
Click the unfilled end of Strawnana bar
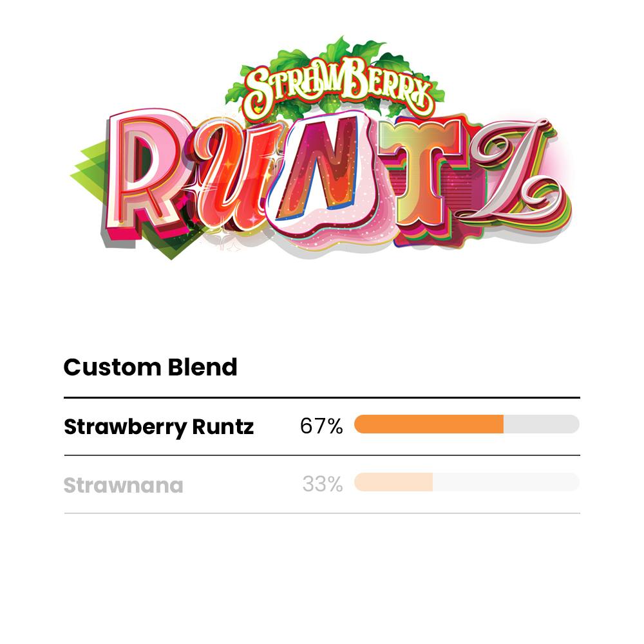click(x=506, y=482)
